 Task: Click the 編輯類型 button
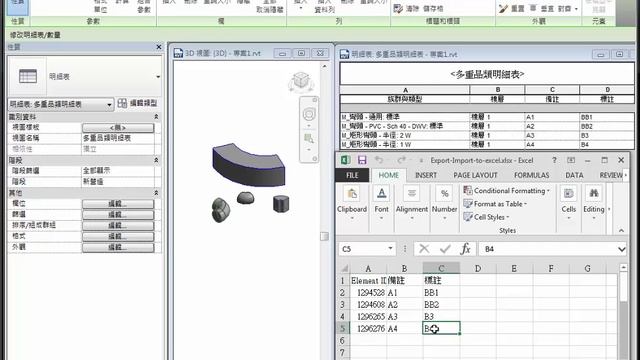pos(138,103)
